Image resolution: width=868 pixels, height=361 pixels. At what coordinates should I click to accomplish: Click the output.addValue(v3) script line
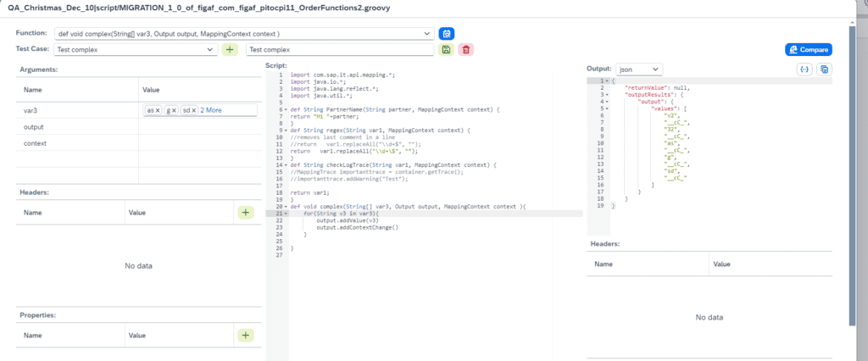tap(347, 220)
